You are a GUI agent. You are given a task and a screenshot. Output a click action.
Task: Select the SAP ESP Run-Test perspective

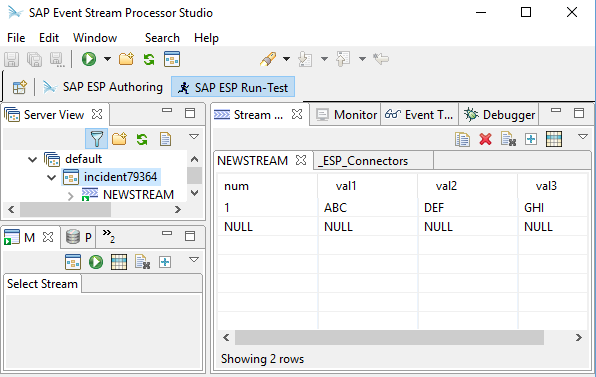click(233, 87)
